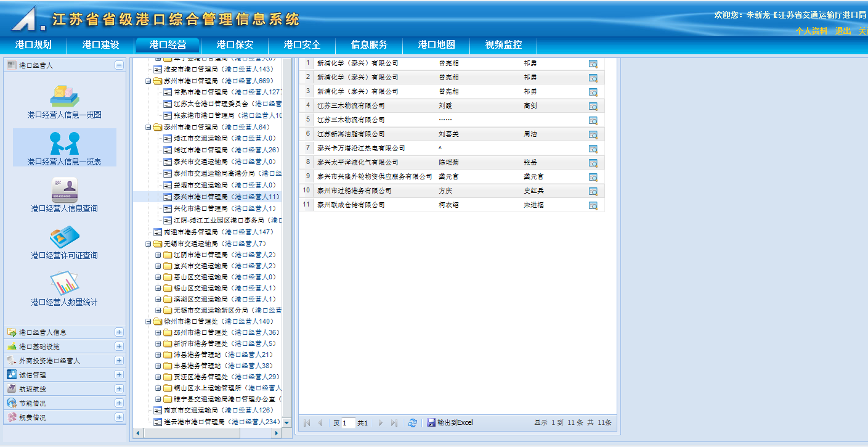Expand the 江阴市港口管理局 tree node
868x447 pixels.
click(x=158, y=255)
